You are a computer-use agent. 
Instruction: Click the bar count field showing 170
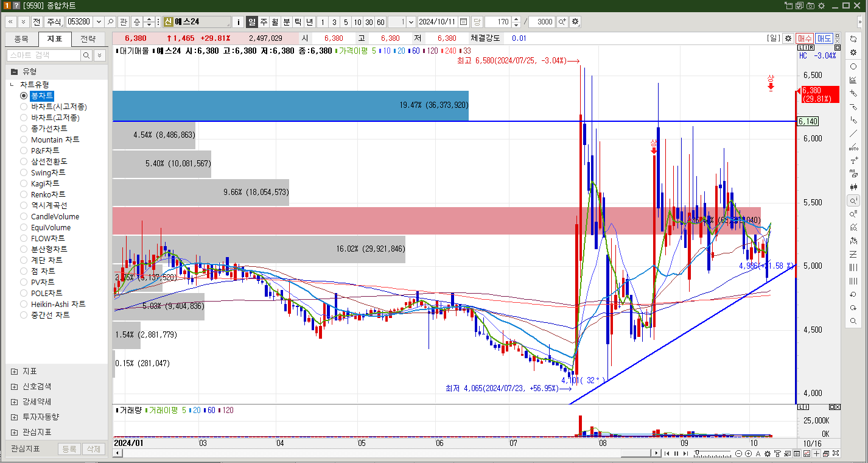tap(499, 22)
